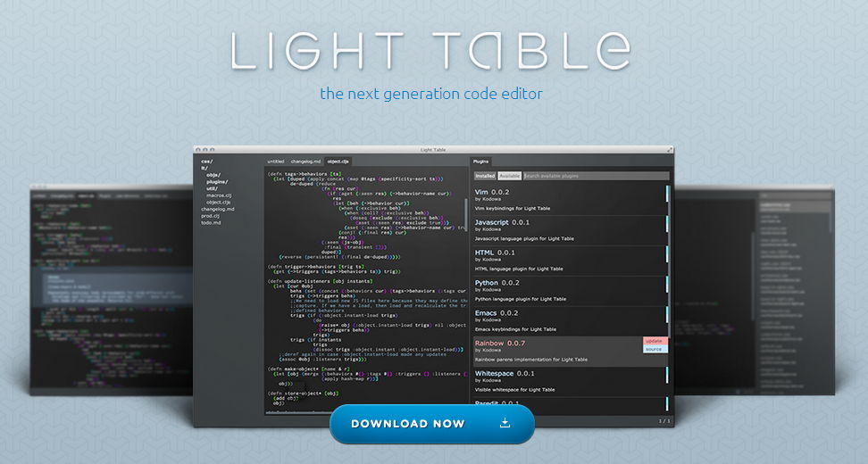Click the fullscreen resize icon in title bar
The height and width of the screenshot is (464, 868).
[670, 149]
